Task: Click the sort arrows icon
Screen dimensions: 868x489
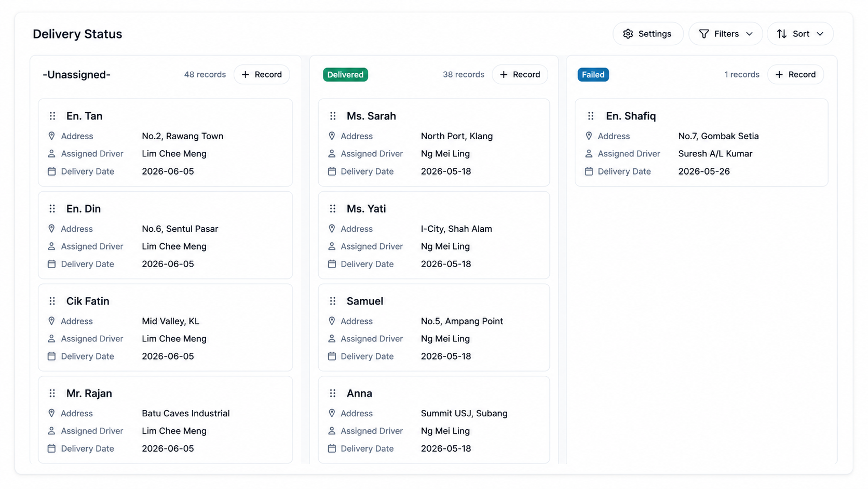Action: pos(782,34)
